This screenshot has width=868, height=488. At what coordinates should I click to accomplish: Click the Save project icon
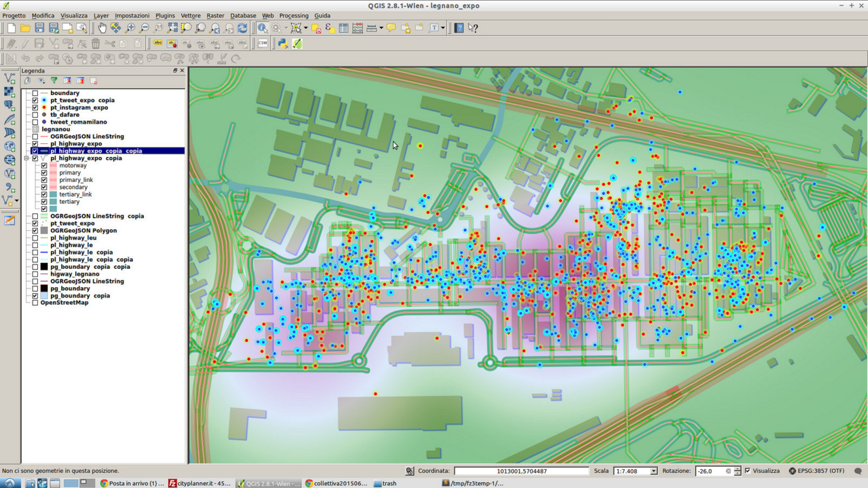(x=39, y=28)
